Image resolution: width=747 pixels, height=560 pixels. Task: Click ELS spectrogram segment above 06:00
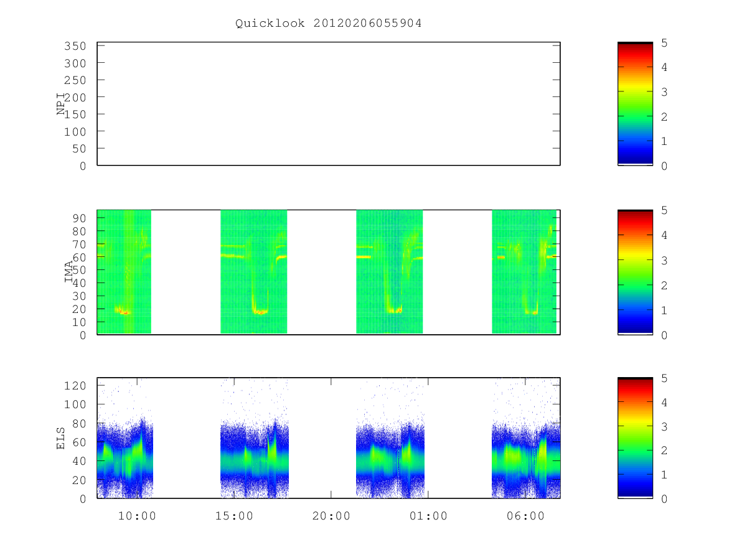coord(526,438)
